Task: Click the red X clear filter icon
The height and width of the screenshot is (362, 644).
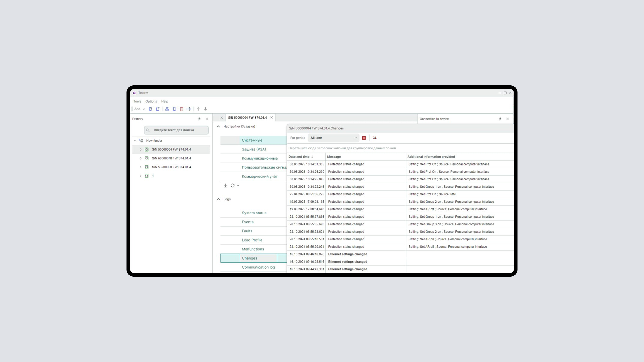Action: point(364,138)
